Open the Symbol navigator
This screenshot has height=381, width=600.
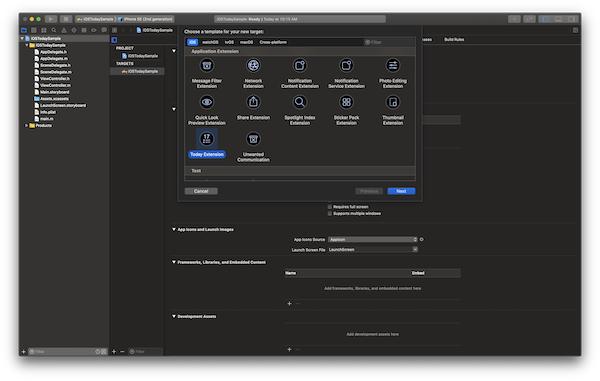tap(44, 30)
